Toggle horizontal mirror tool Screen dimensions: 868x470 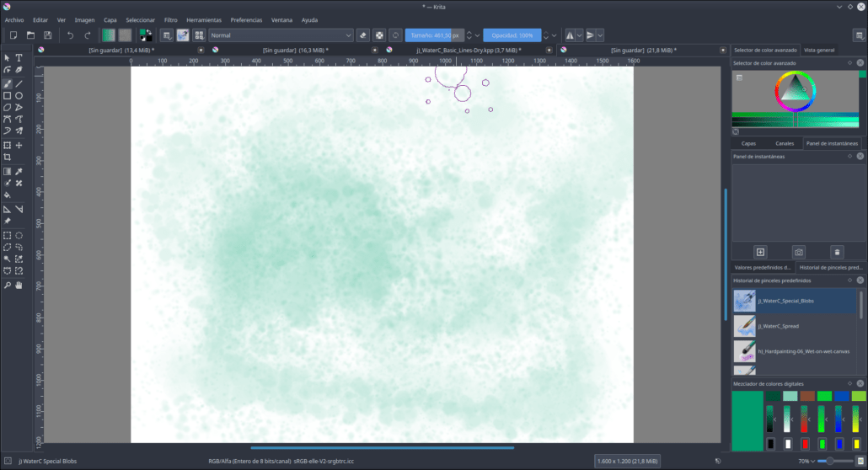570,35
